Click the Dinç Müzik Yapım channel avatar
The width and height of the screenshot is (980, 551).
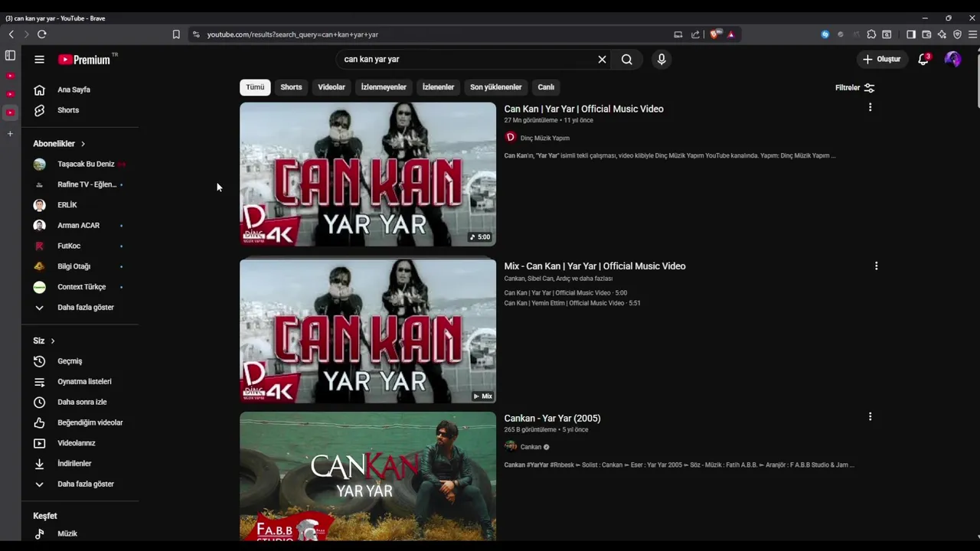tap(511, 138)
